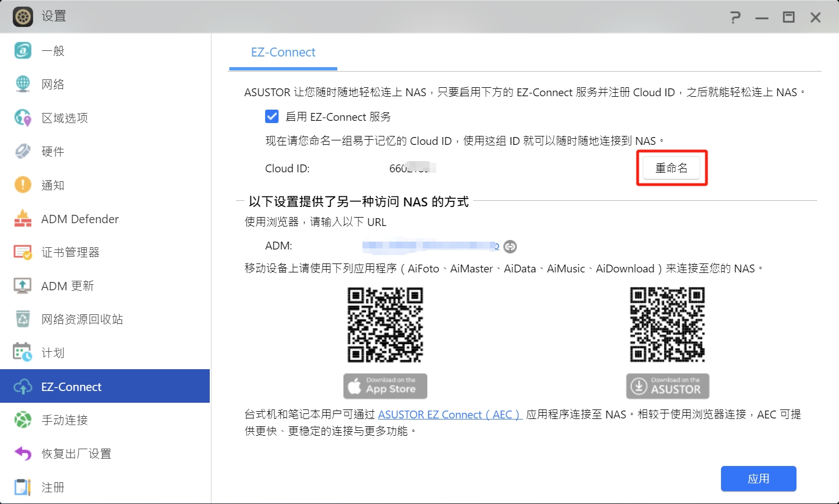Click the Hardware (硬件) icon
Screen dimensions: 839x504
click(x=23, y=152)
